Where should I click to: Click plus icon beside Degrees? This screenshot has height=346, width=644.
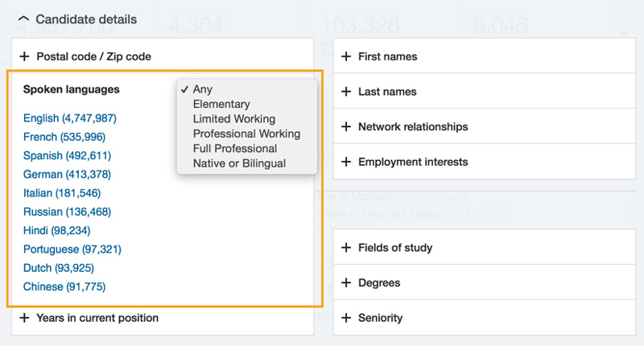pos(346,283)
